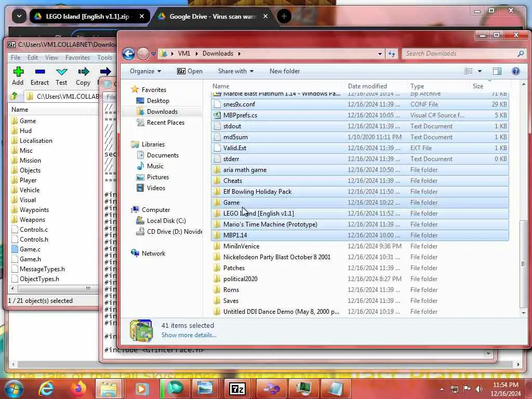Open the Organize dropdown
Viewport: 532px width, 399px height.
pyautogui.click(x=145, y=71)
